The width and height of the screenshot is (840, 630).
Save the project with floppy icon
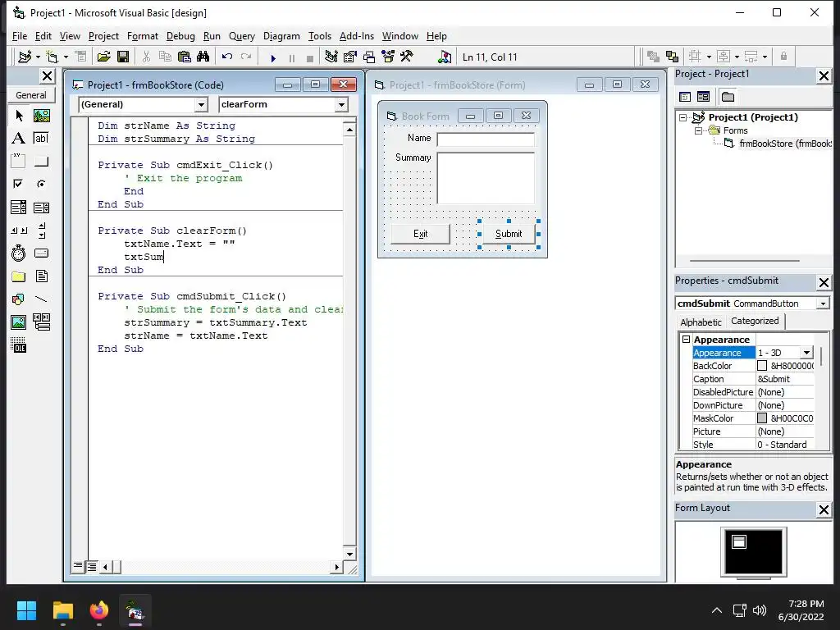123,57
